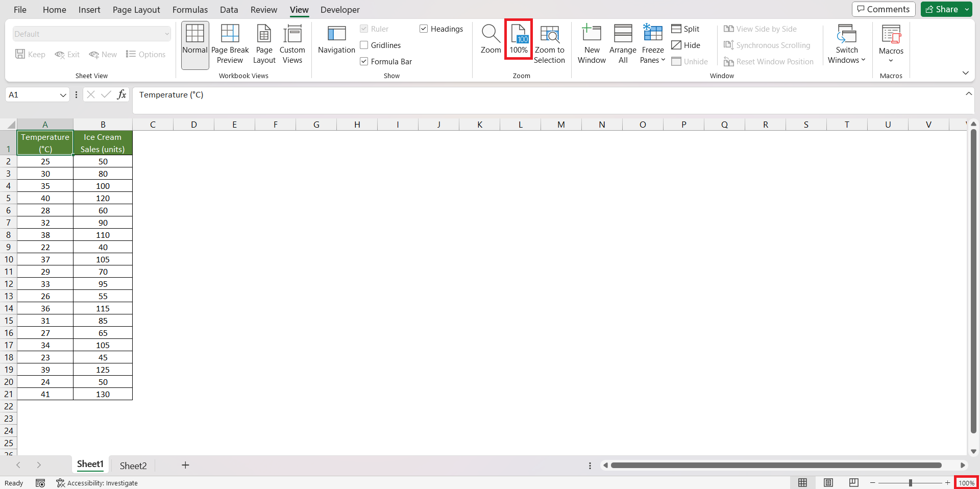Uncheck the Formula Bar checkbox
This screenshot has height=489, width=980.
tap(364, 61)
